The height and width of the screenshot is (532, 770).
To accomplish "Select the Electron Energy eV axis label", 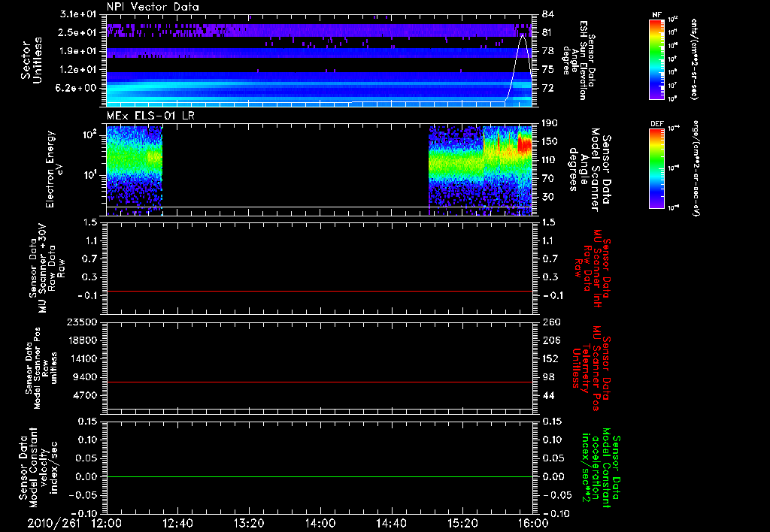I will coord(52,169).
